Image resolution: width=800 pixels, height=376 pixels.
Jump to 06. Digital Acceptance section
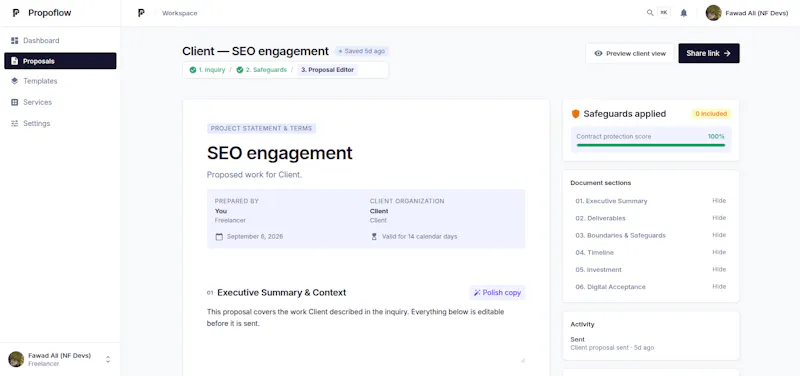click(610, 287)
